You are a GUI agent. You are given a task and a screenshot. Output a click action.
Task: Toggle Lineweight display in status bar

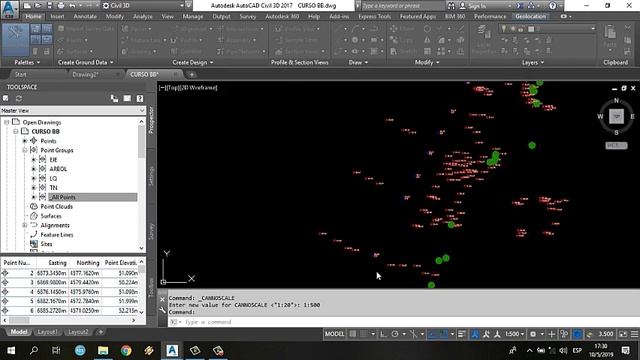click(462, 334)
